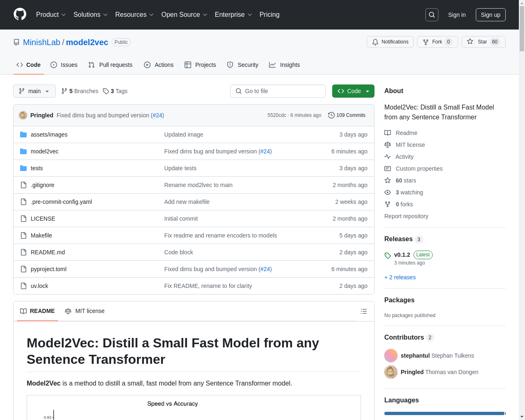The image size is (525, 420).
Task: Switch to the Pull requests tab
Action: (110, 65)
